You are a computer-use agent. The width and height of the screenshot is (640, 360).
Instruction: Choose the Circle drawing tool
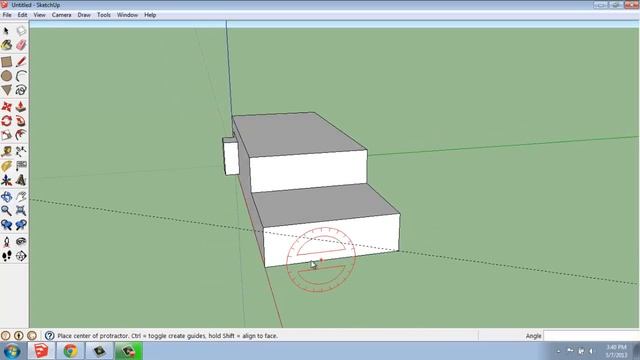(x=7, y=76)
